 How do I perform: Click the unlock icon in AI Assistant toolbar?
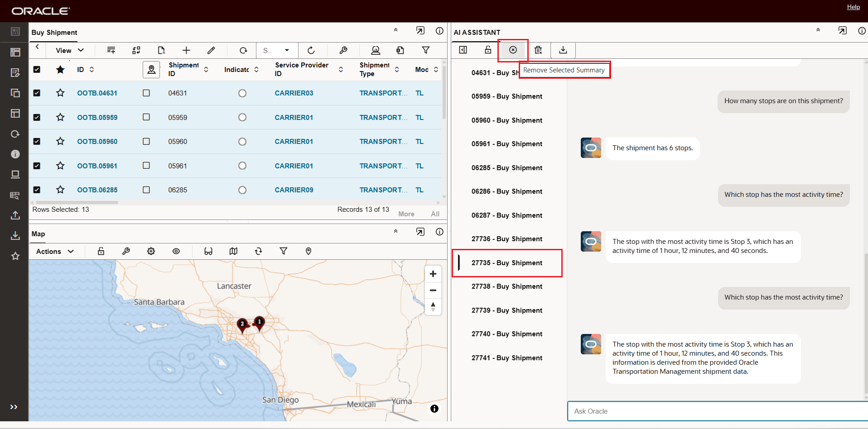[488, 50]
